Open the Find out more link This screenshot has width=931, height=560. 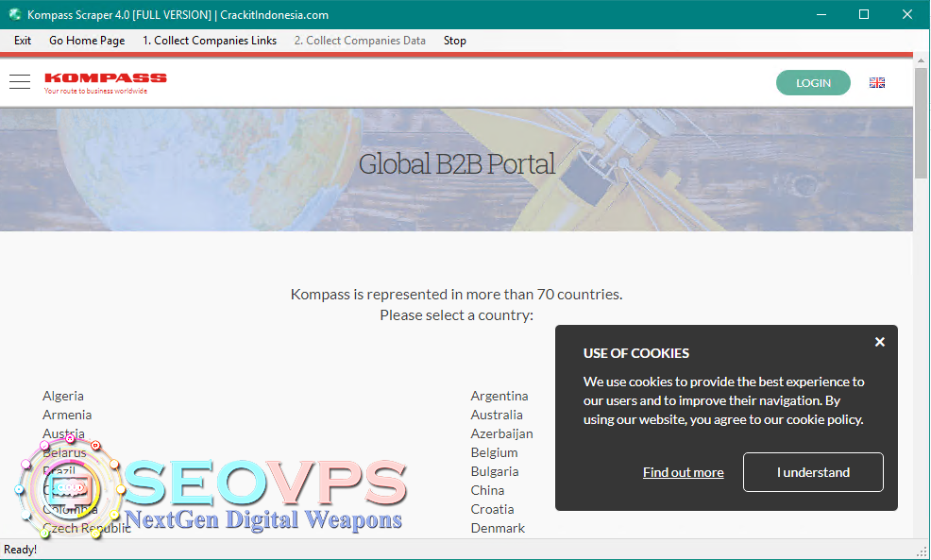684,472
